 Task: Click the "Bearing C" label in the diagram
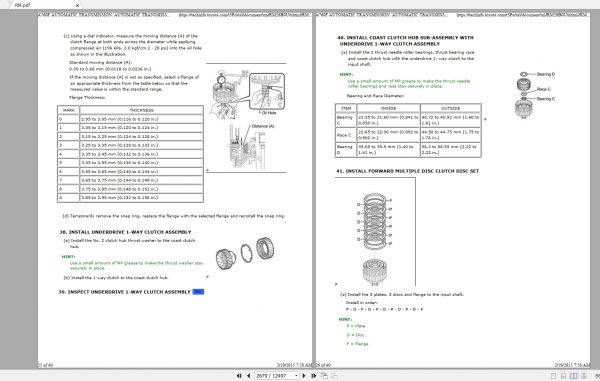(x=546, y=99)
